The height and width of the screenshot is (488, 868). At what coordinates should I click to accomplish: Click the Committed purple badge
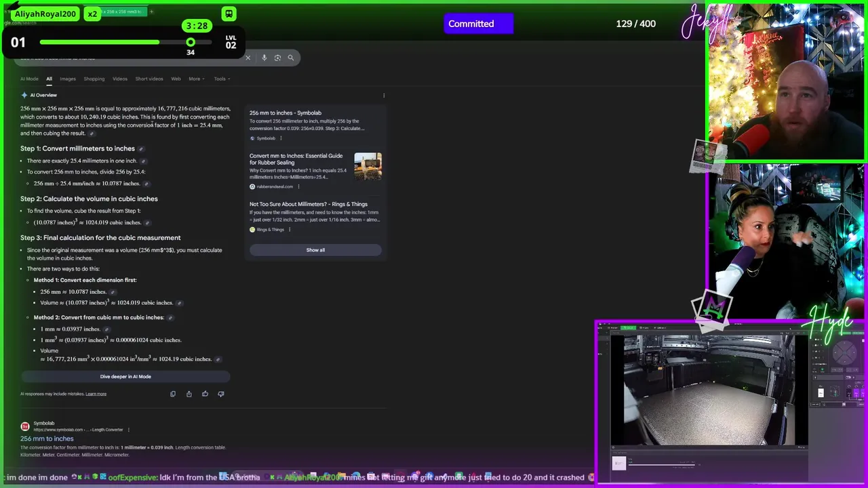pos(479,24)
